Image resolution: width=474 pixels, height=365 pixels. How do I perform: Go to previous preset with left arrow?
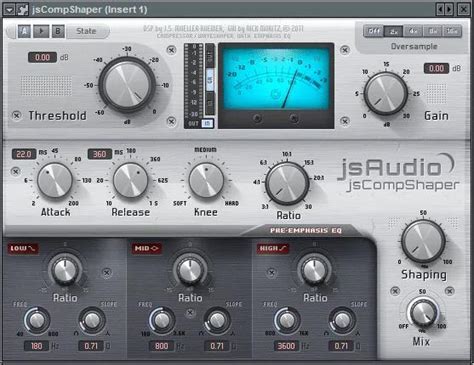(x=440, y=9)
